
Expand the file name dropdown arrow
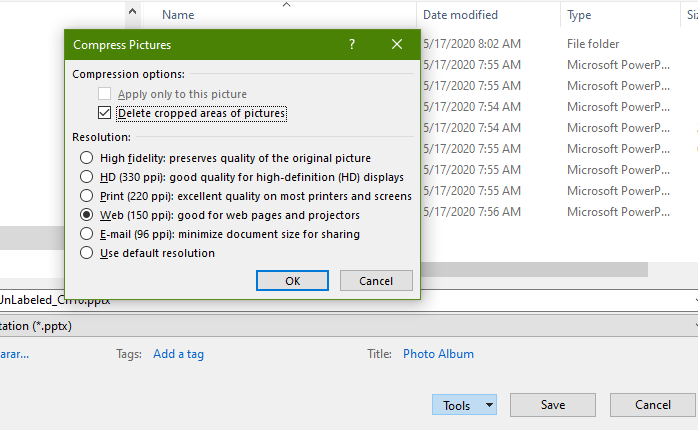point(693,299)
